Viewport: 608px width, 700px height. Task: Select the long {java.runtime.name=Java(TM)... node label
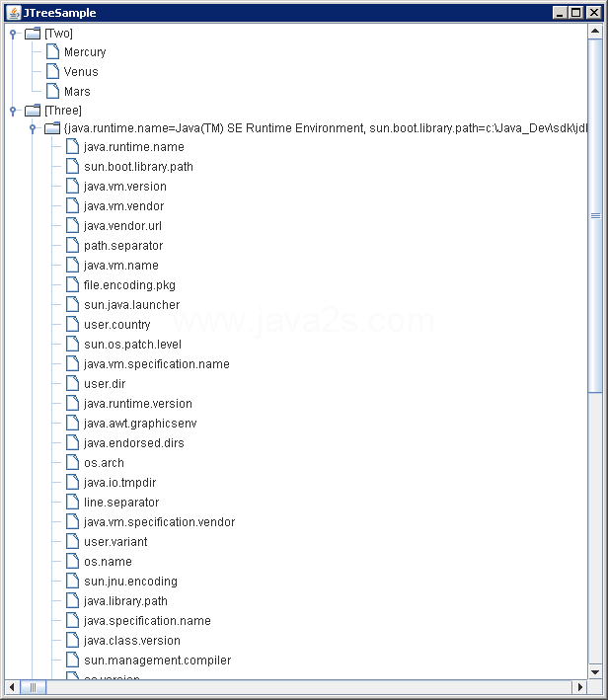pyautogui.click(x=326, y=128)
